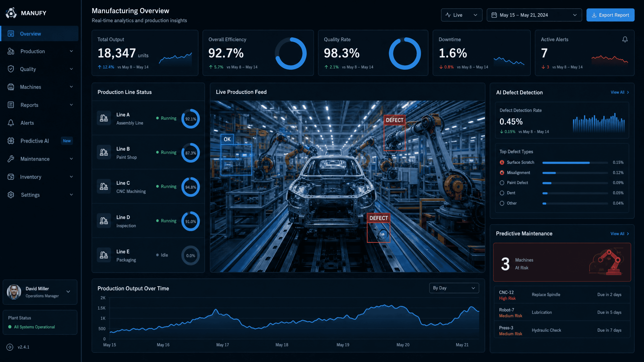Viewport: 644px width, 362px height.
Task: Expand the Quality menu chevron
Action: pos(71,69)
